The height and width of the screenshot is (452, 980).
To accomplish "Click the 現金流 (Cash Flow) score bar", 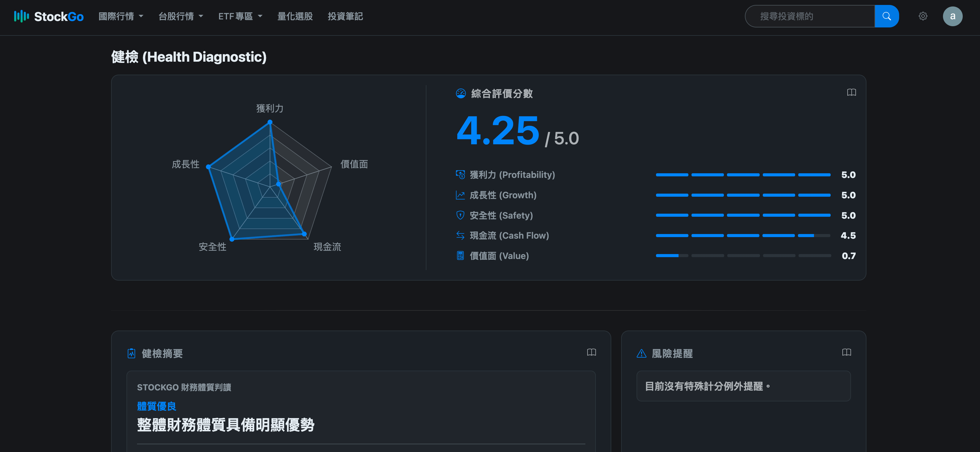I will click(743, 236).
